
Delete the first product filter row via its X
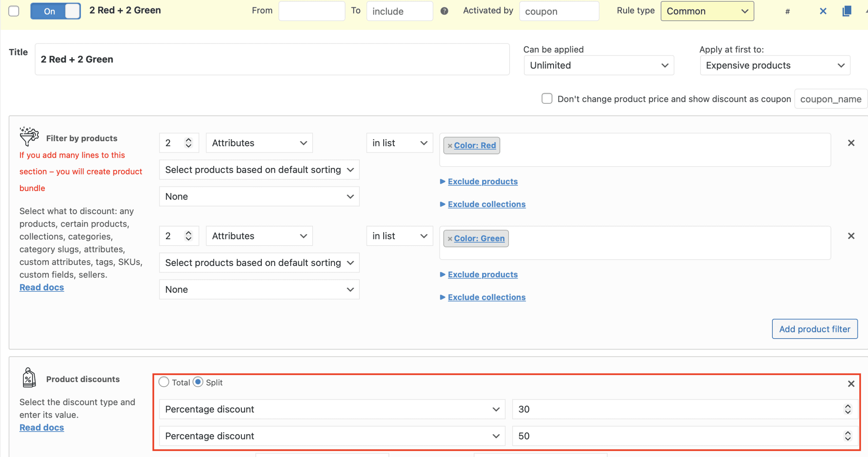pyautogui.click(x=851, y=142)
